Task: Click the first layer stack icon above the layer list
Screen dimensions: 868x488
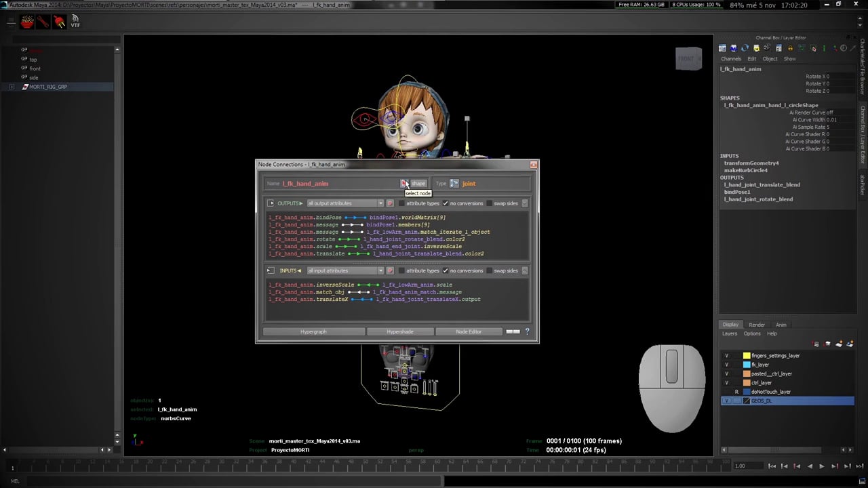Action: (816, 344)
